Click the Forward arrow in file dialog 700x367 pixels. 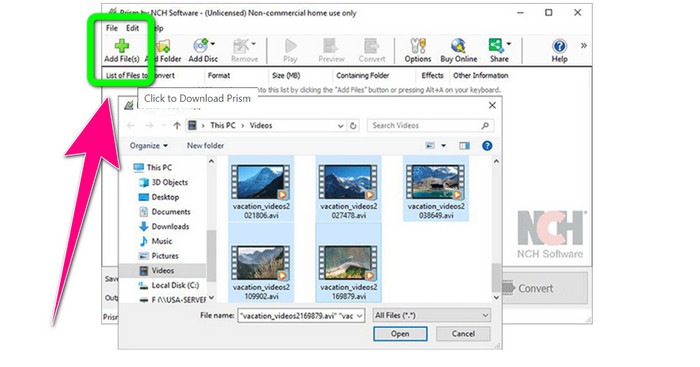tap(149, 126)
